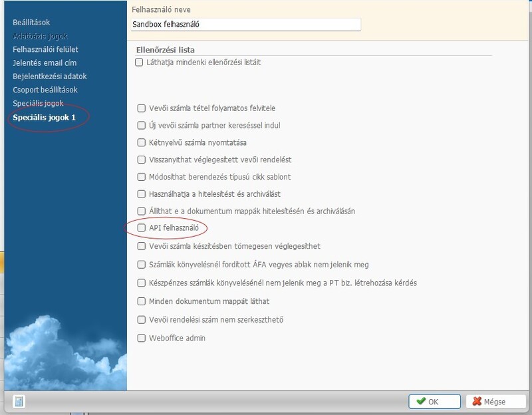The width and height of the screenshot is (532, 415).
Task: Open the Beállítások section in sidebar
Action: [31, 23]
